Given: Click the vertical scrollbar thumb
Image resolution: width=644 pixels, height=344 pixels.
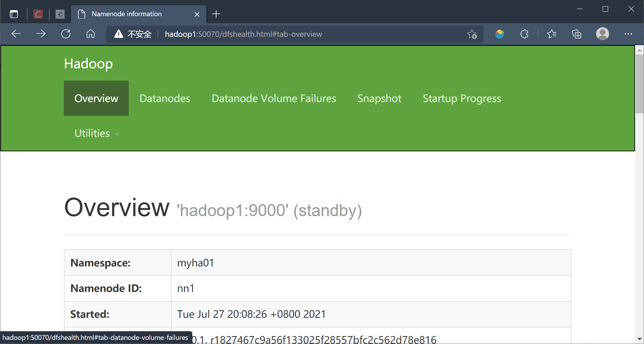Looking at the screenshot, I should click(640, 84).
